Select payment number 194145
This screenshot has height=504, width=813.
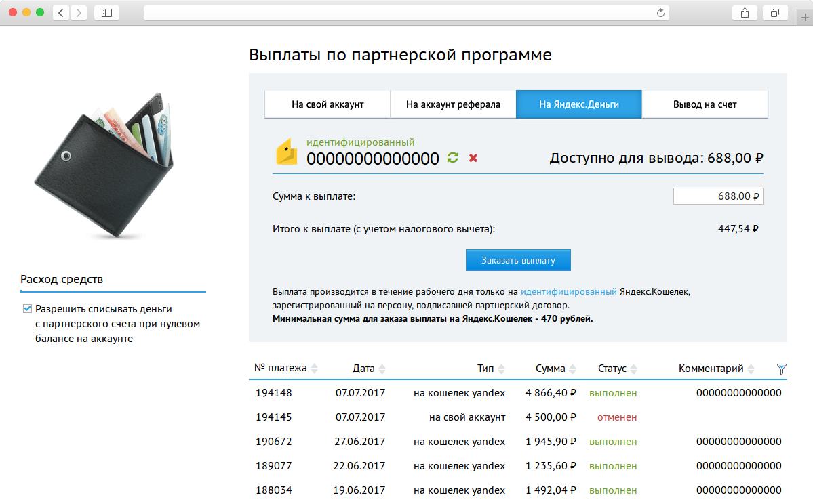pos(274,417)
